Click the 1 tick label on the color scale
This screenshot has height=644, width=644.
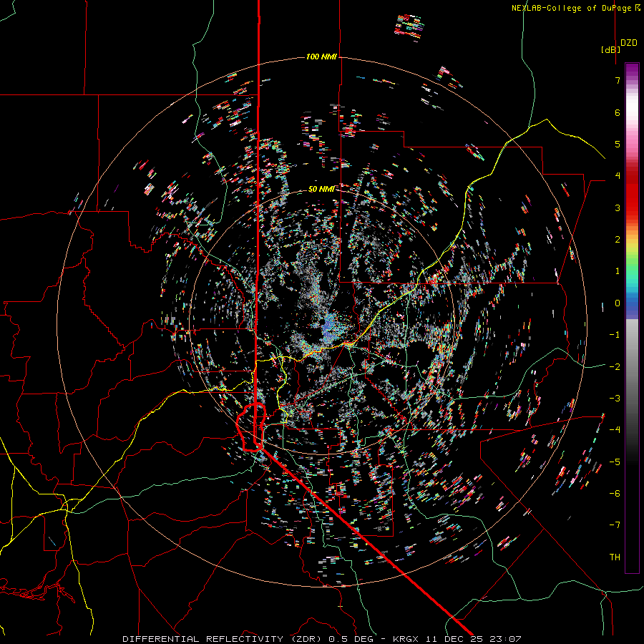pyautogui.click(x=618, y=271)
